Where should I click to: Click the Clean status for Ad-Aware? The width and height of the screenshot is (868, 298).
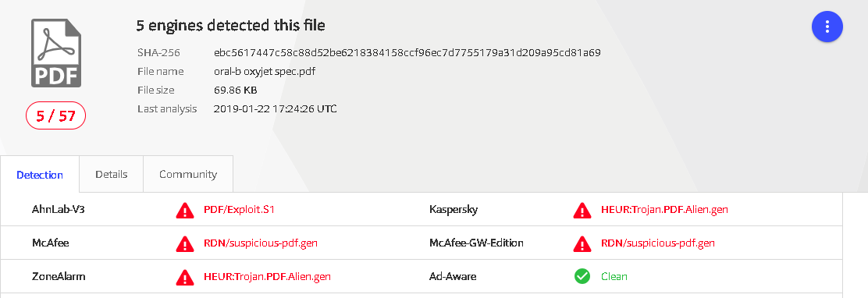tap(614, 276)
